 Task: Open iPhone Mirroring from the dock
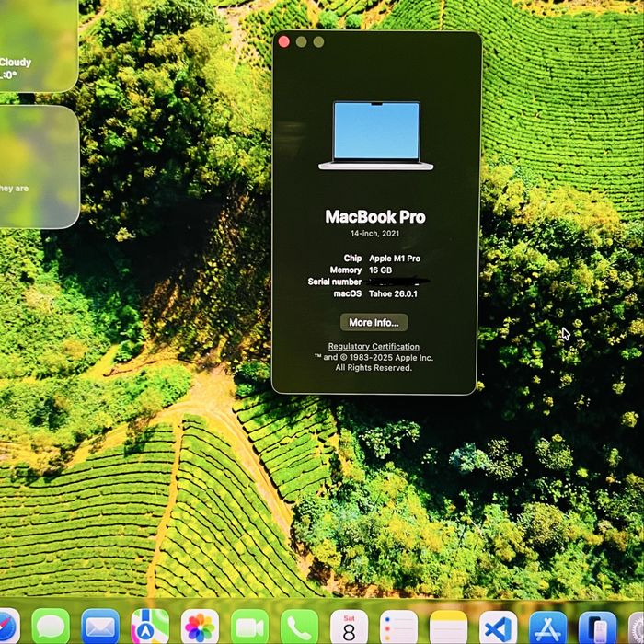click(x=598, y=627)
